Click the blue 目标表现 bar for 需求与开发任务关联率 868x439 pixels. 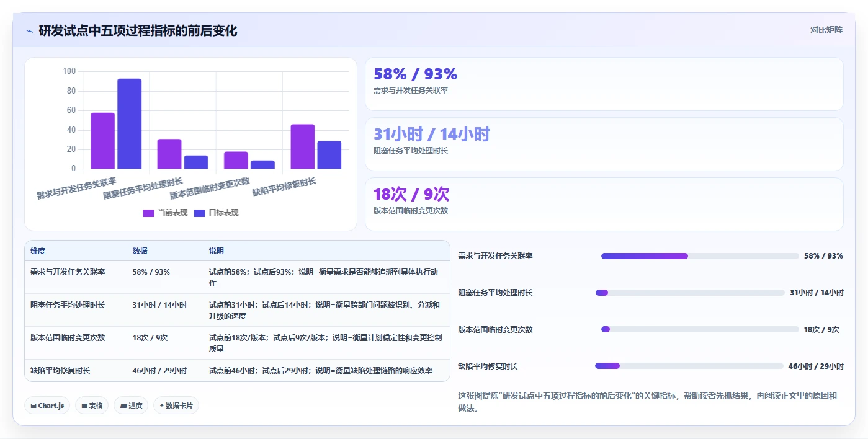(130, 123)
